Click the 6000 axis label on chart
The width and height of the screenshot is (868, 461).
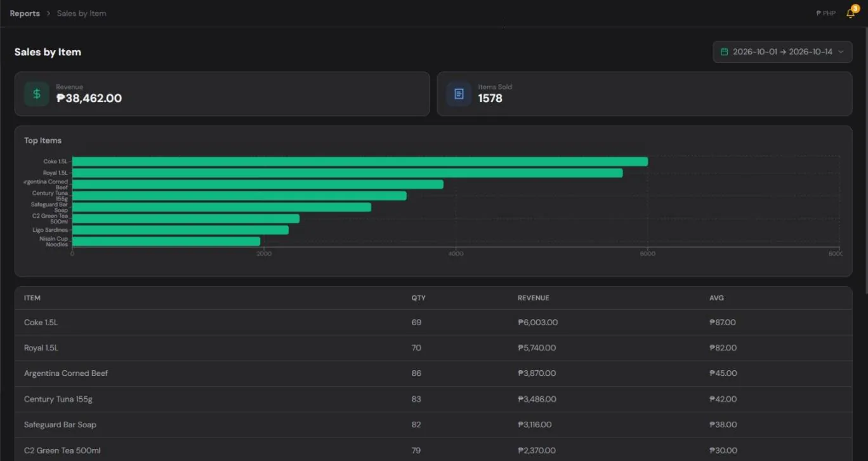(x=647, y=254)
